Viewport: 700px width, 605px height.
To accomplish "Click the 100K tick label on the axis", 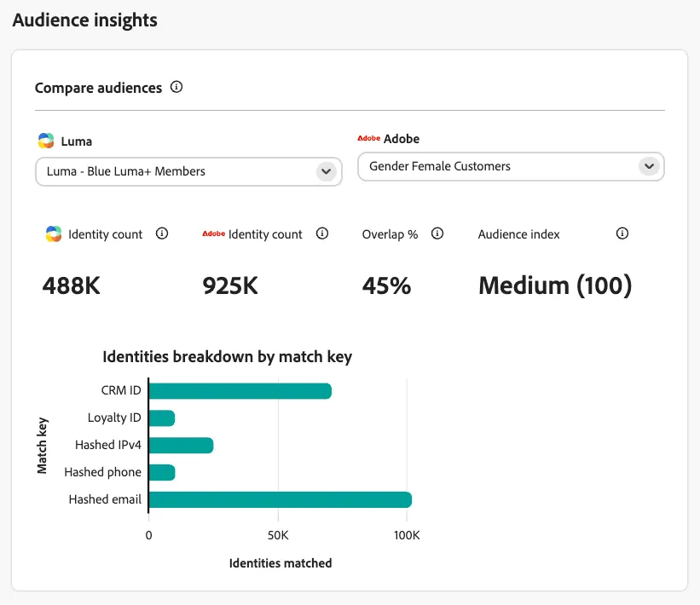I will [407, 535].
